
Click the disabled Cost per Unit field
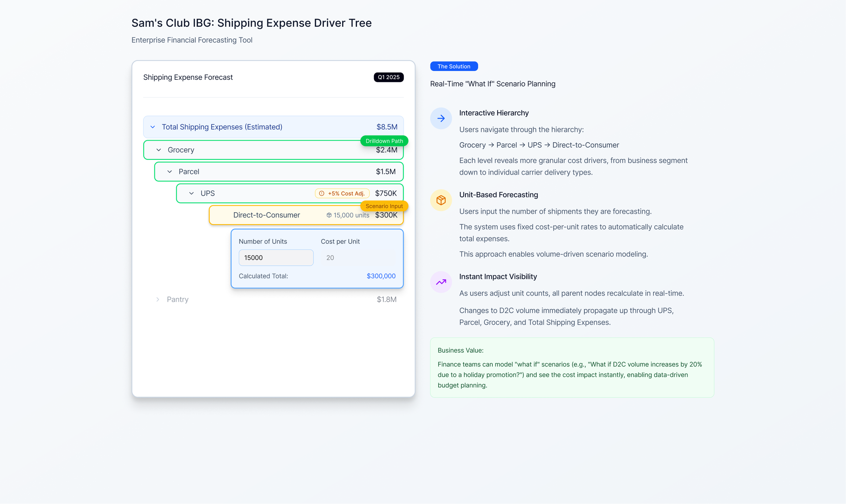[358, 258]
